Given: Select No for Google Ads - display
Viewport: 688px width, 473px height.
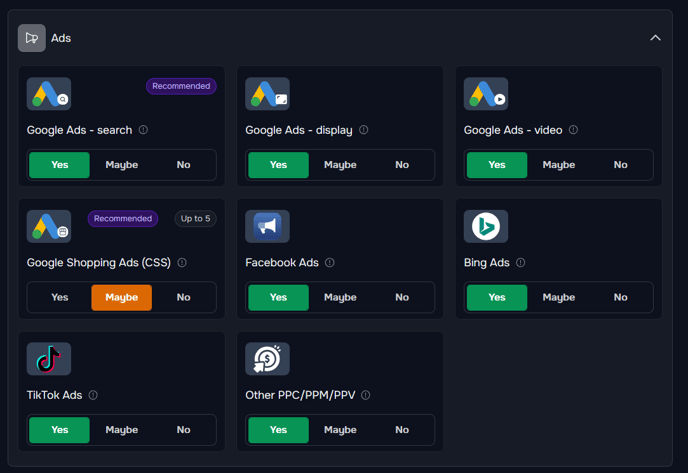Looking at the screenshot, I should click(x=402, y=165).
